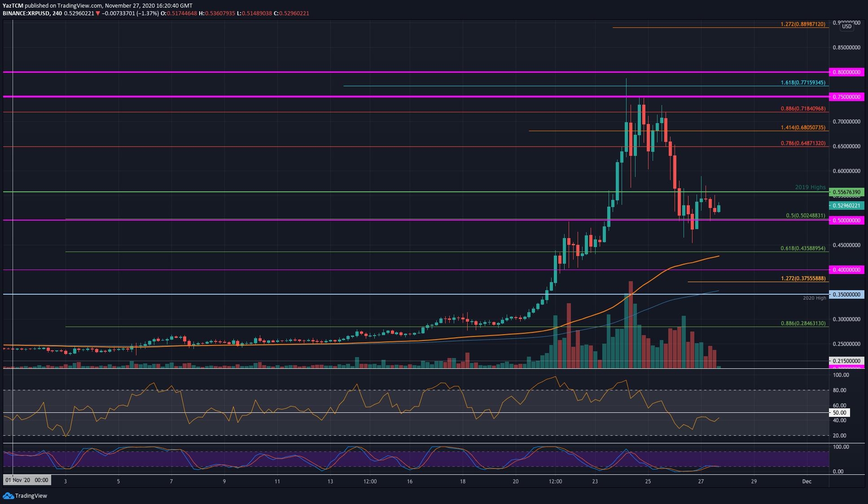The width and height of the screenshot is (868, 504).
Task: Toggle the USD currency badge on price scale
Action: [x=846, y=27]
